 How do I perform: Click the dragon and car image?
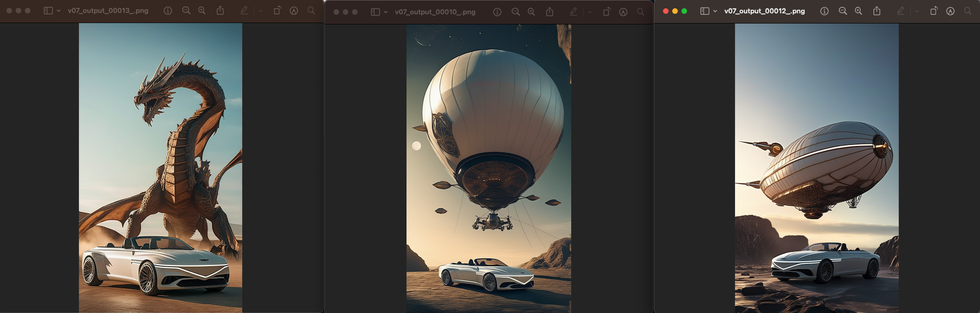pyautogui.click(x=161, y=168)
